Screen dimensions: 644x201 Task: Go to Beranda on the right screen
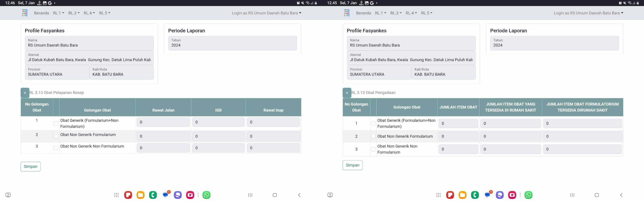click(x=364, y=13)
